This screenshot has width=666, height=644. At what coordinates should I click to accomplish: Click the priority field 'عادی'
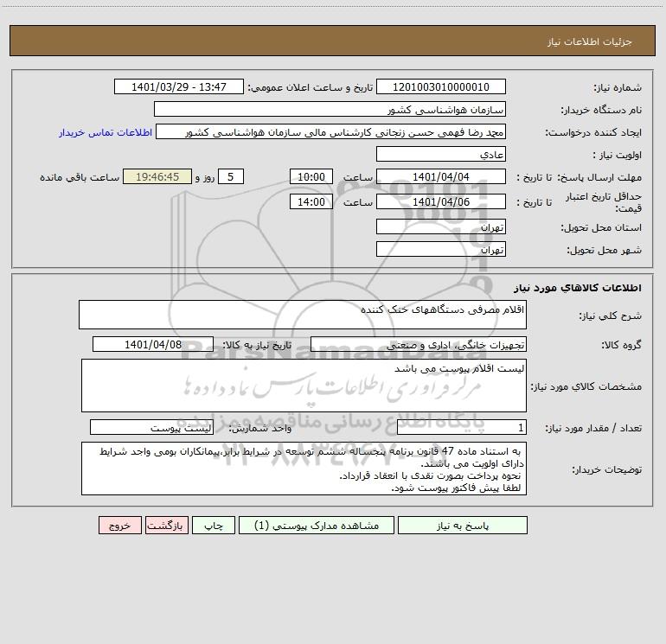click(441, 154)
